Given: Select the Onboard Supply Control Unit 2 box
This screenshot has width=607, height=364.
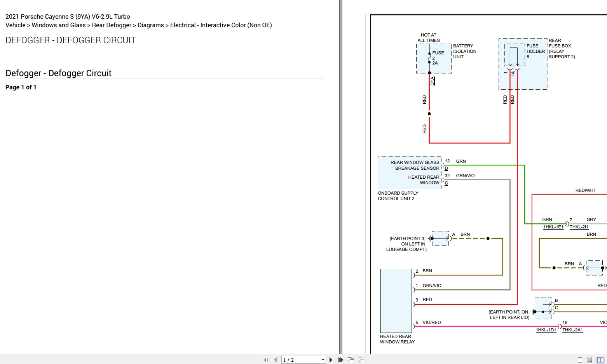Looking at the screenshot, I should pyautogui.click(x=410, y=173).
